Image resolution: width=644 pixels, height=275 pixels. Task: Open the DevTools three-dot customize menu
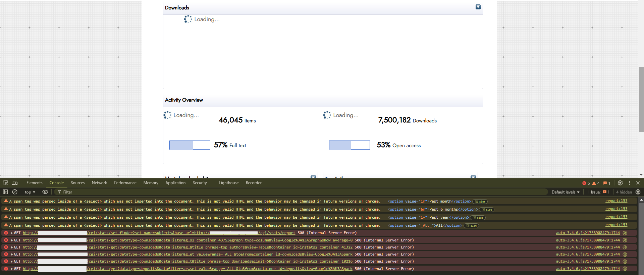[629, 183]
